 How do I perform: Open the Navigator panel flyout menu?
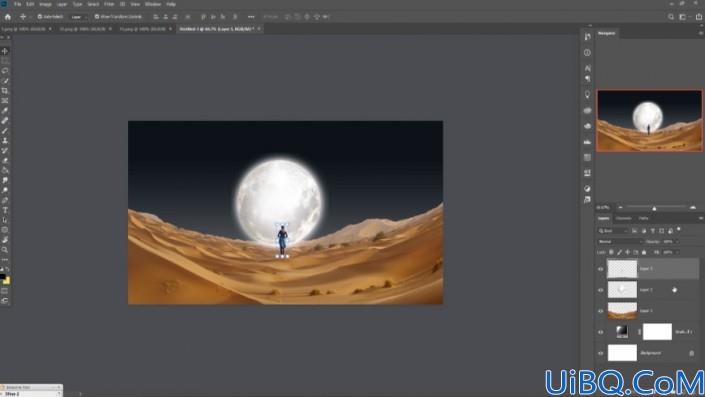click(701, 33)
